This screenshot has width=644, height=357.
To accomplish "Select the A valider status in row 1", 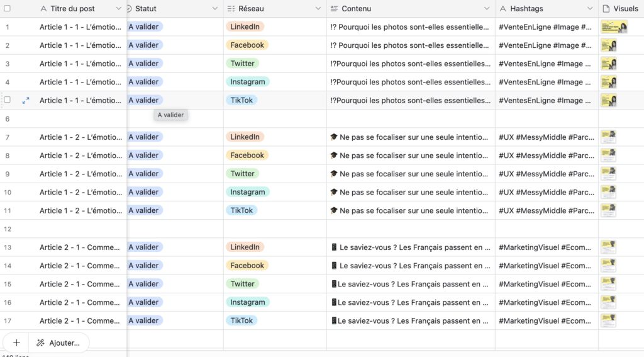I will coord(145,26).
